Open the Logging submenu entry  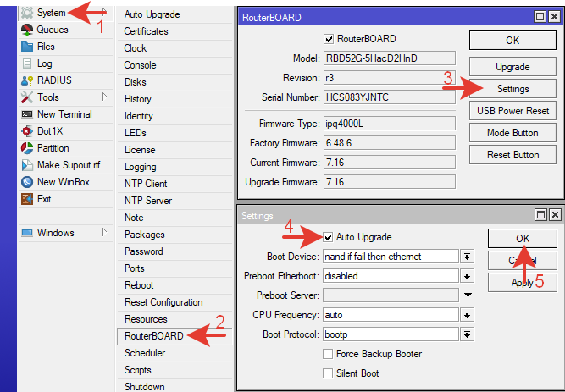[174, 167]
